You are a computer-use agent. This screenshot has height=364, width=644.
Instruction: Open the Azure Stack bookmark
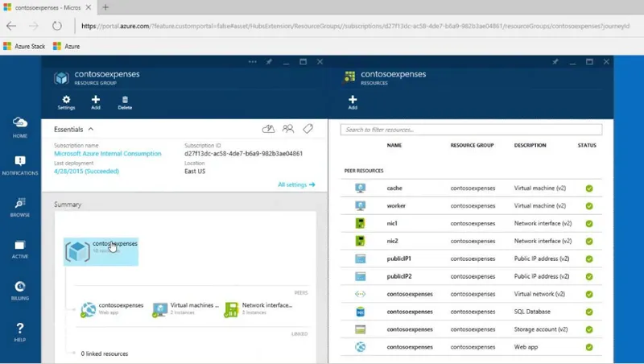click(24, 47)
